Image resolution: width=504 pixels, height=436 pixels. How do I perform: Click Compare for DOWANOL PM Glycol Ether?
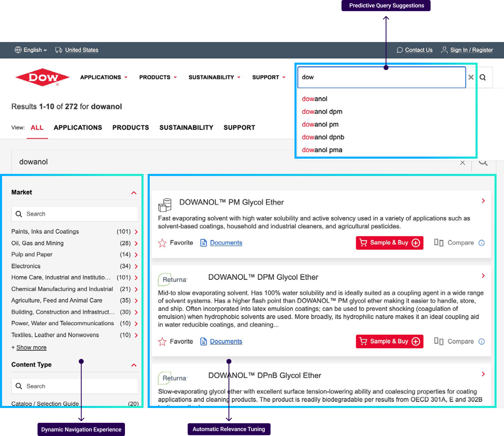click(454, 243)
